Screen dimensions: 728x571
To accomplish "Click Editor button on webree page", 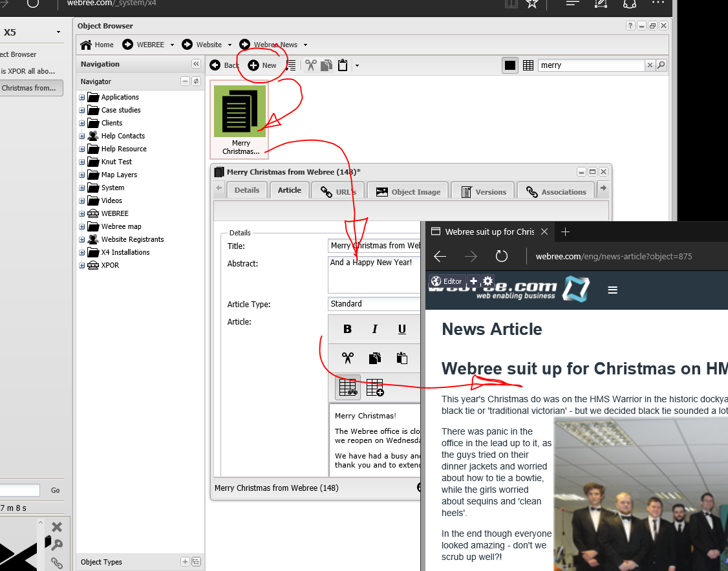I will pos(447,281).
